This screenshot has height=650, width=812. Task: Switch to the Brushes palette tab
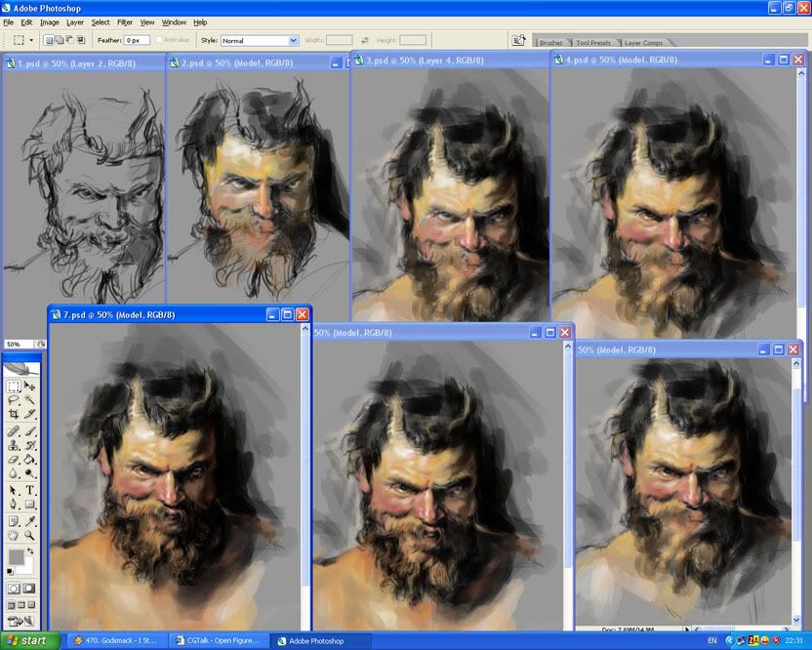[551, 43]
